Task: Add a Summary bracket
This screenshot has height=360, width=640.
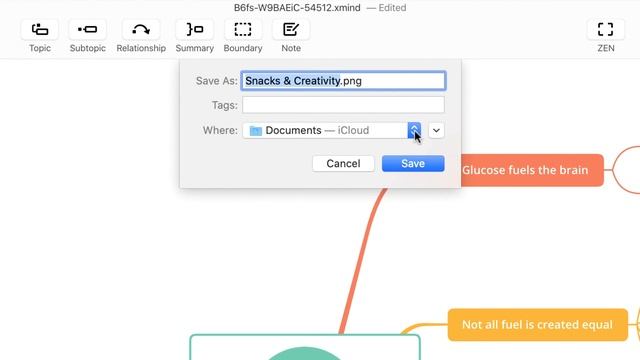Action: point(194,30)
